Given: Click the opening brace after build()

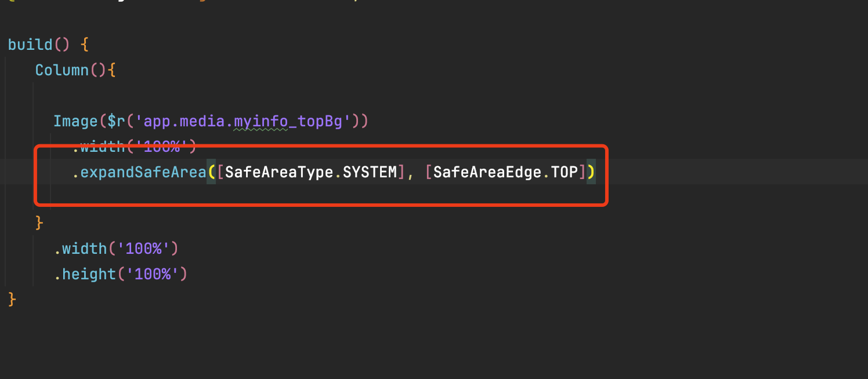Looking at the screenshot, I should pyautogui.click(x=84, y=45).
